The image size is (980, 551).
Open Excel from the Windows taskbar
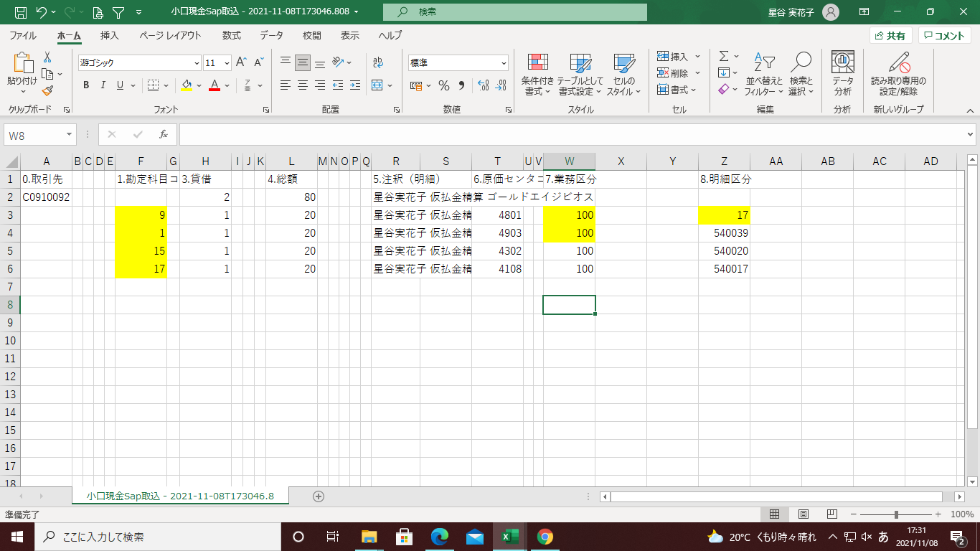pyautogui.click(x=510, y=537)
